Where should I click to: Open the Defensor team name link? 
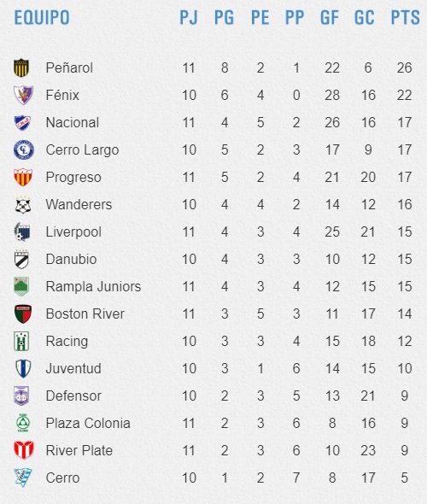pos(73,396)
